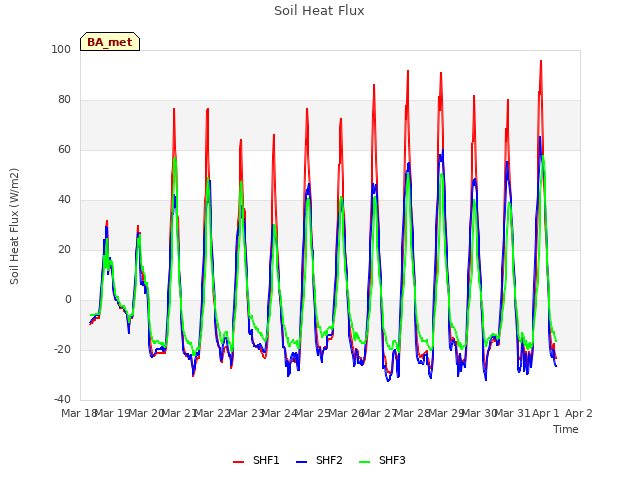The height and width of the screenshot is (480, 640).
Task: Click the Mar 30 x-axis tick label
Action: click(479, 413)
